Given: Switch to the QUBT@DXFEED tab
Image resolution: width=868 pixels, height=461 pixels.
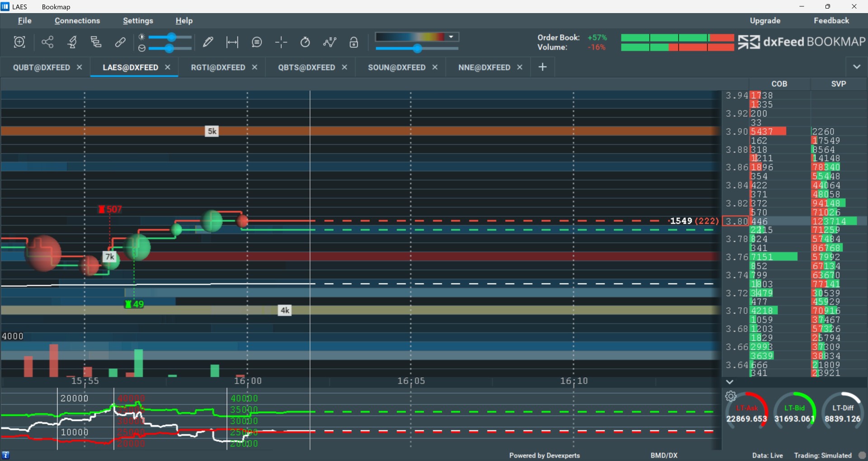Looking at the screenshot, I should click(x=42, y=67).
